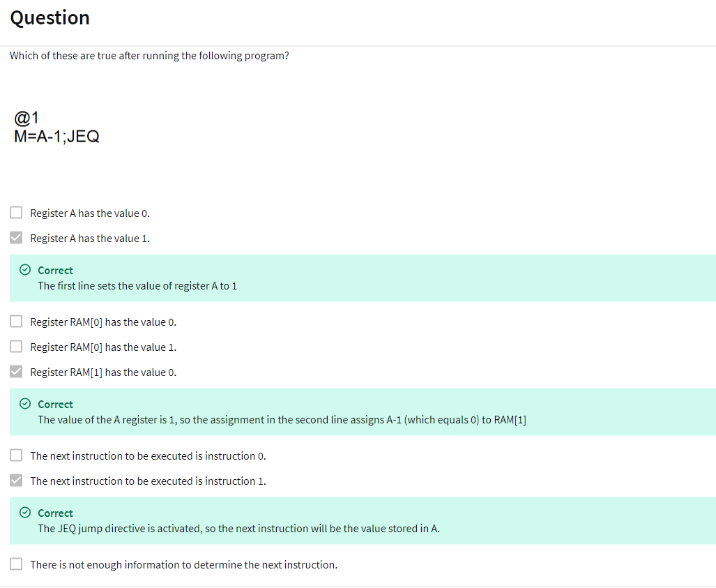
Task: Click the checkmark icon in JEQ jump feedback
Action: [x=25, y=512]
